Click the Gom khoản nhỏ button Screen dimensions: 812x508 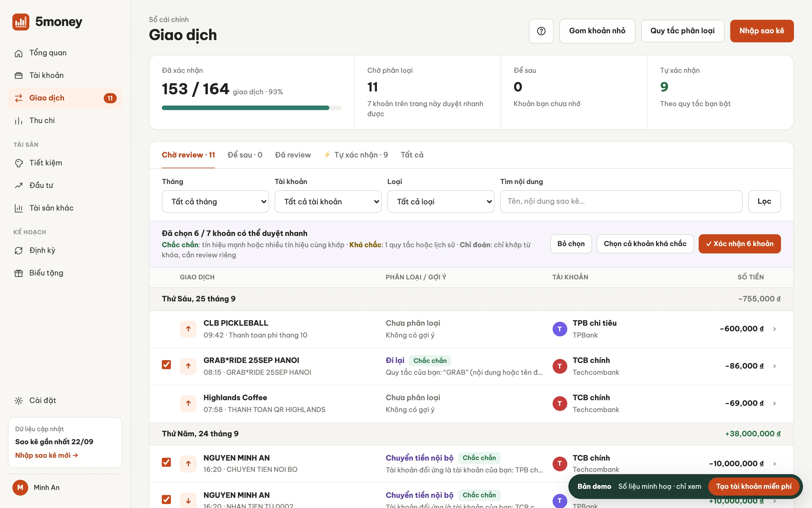click(x=597, y=31)
